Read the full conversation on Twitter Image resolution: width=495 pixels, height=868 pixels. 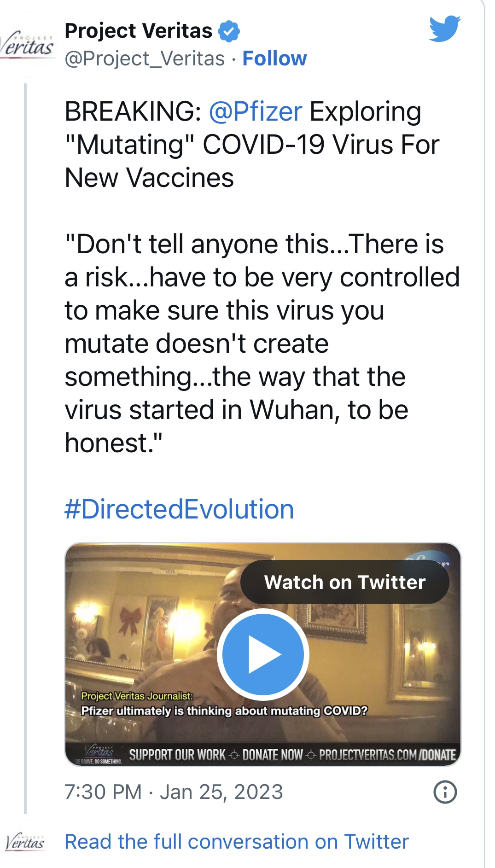point(236,842)
